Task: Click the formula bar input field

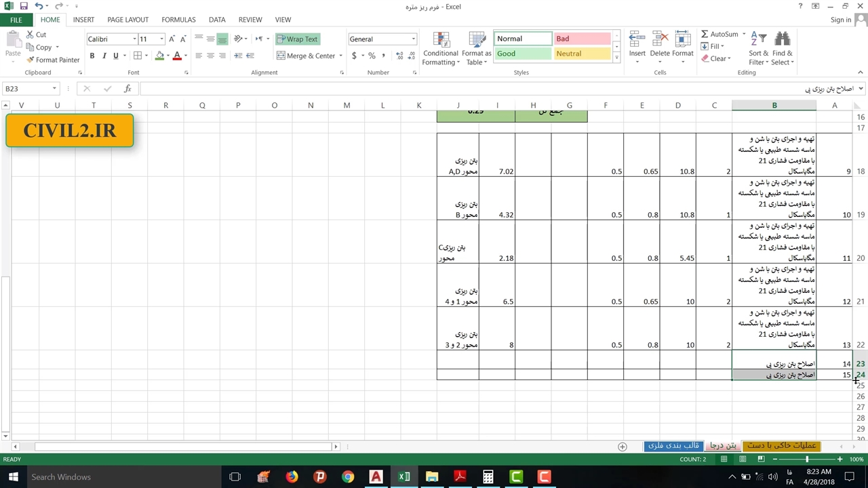Action: 475,89
